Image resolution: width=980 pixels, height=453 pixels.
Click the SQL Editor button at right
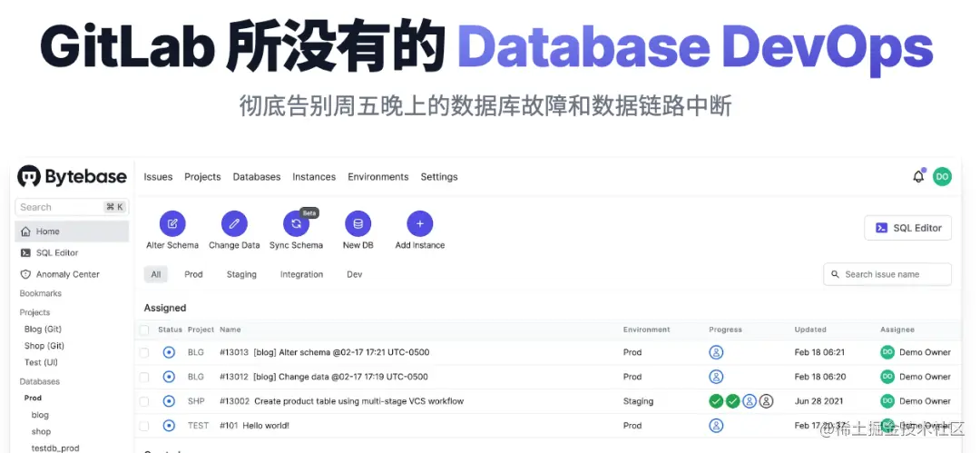tap(908, 228)
